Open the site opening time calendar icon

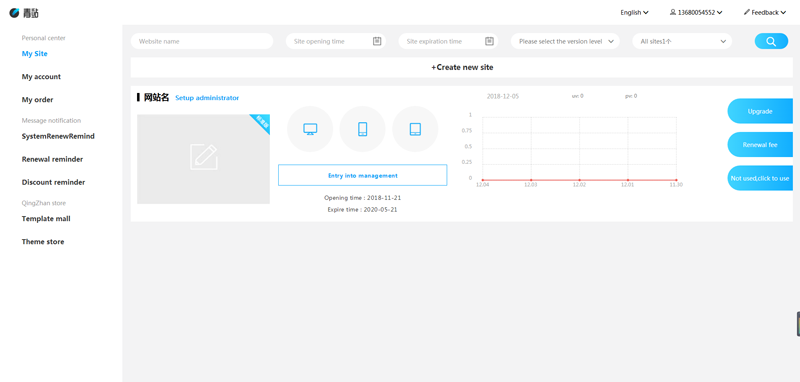[x=377, y=41]
